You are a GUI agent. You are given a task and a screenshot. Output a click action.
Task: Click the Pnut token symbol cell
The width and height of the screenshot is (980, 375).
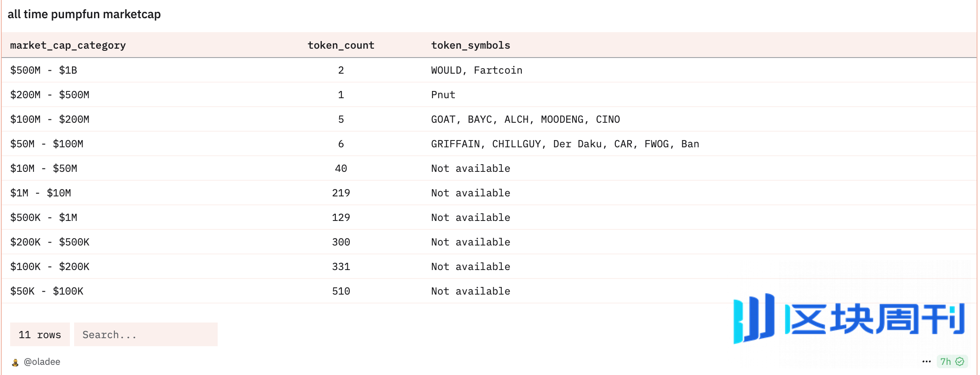(443, 95)
